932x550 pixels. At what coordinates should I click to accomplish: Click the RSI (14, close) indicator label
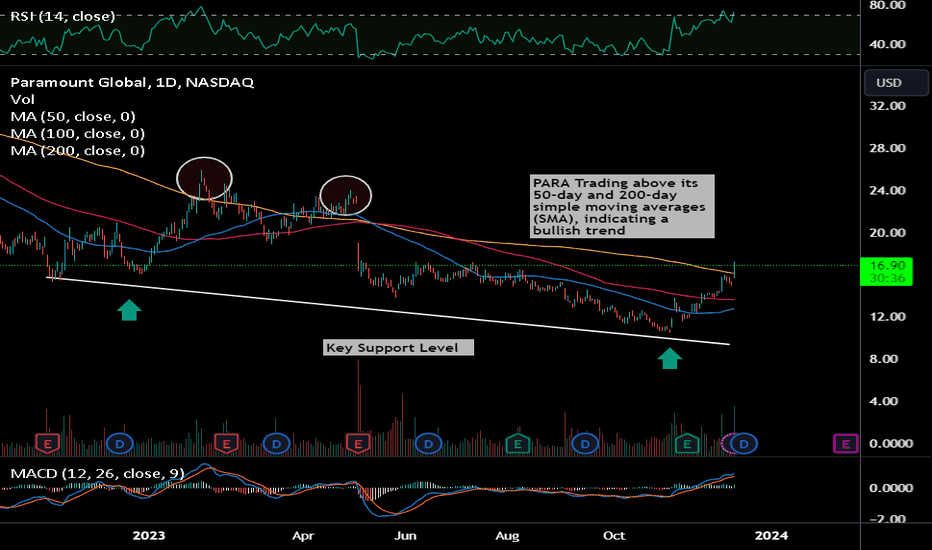click(62, 16)
